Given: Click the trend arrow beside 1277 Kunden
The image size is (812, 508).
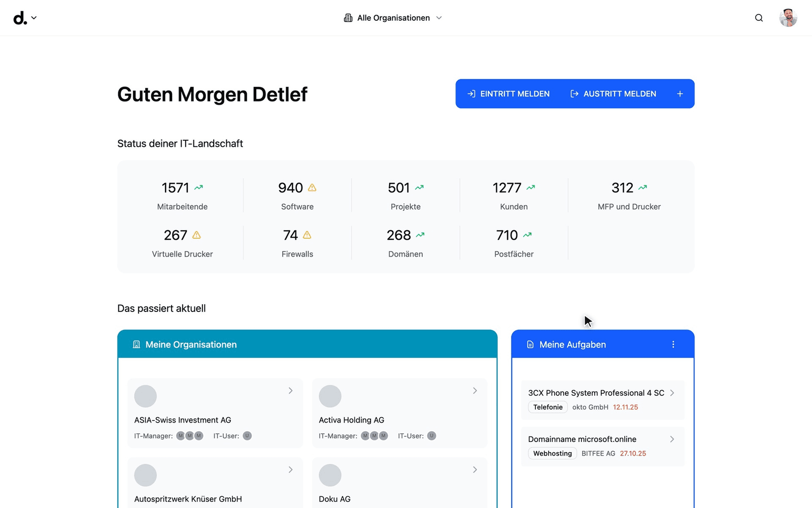Looking at the screenshot, I should 530,187.
